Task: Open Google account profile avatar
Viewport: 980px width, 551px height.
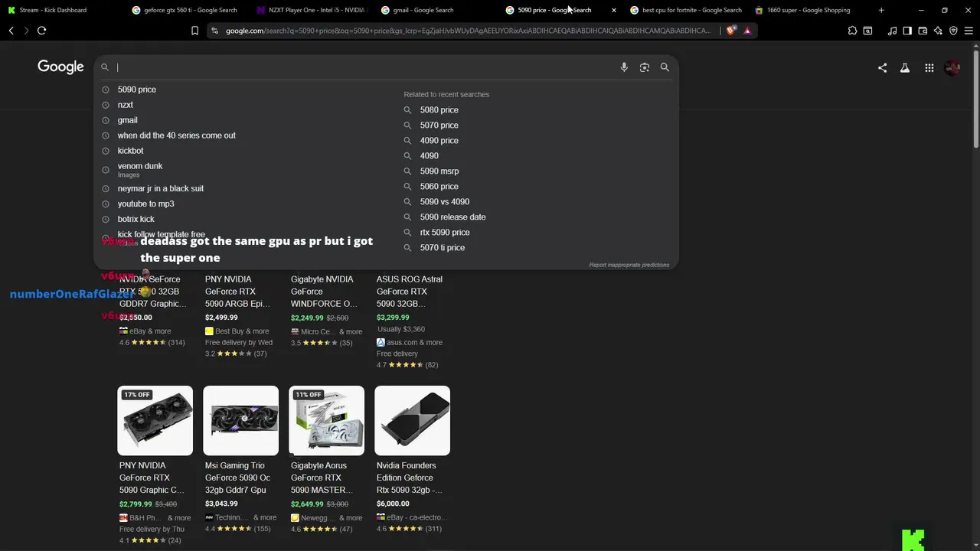Action: (952, 67)
